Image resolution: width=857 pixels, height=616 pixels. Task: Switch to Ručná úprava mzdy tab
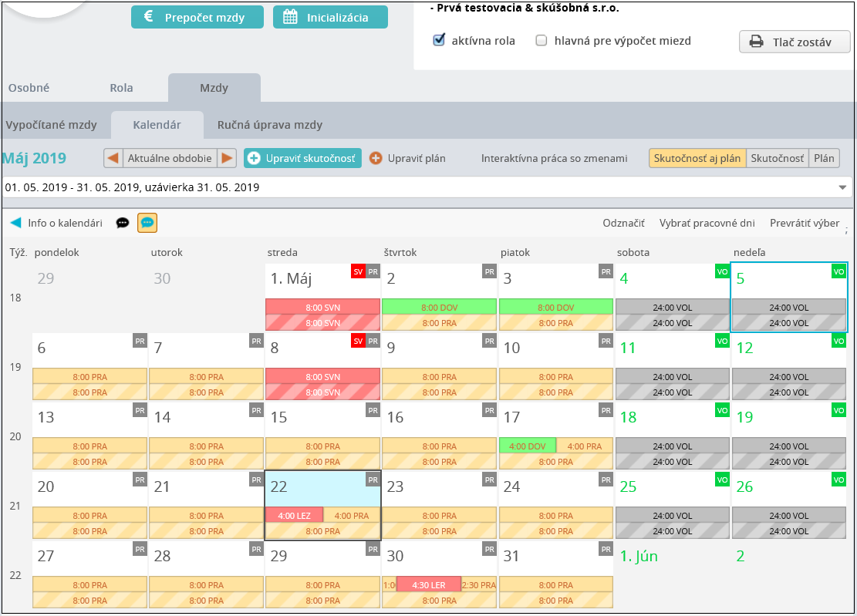click(x=269, y=125)
